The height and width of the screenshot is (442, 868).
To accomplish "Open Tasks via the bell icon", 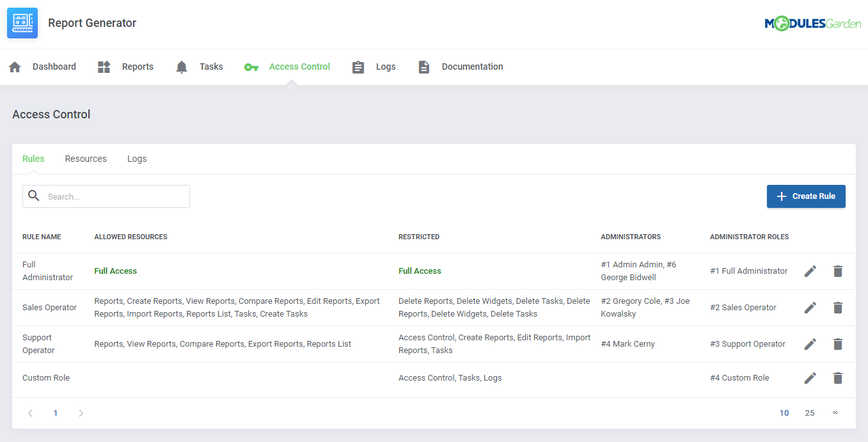I will pos(181,66).
